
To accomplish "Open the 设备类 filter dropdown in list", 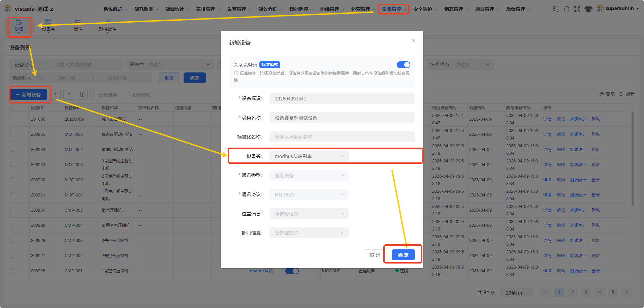I will (170, 64).
